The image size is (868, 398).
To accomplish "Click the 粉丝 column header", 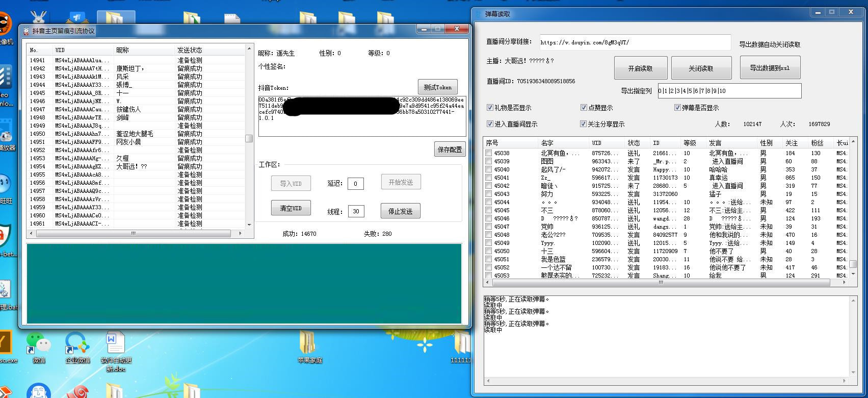I will (x=821, y=143).
